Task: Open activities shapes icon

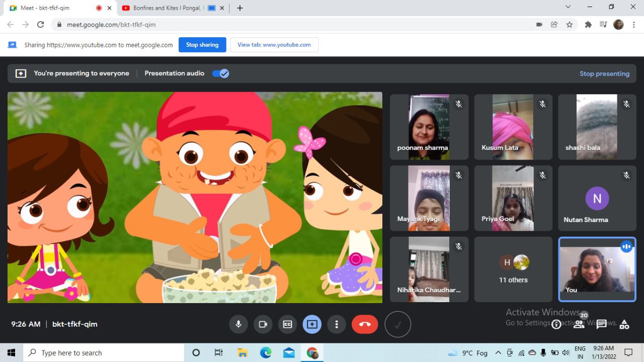Action: [x=624, y=324]
